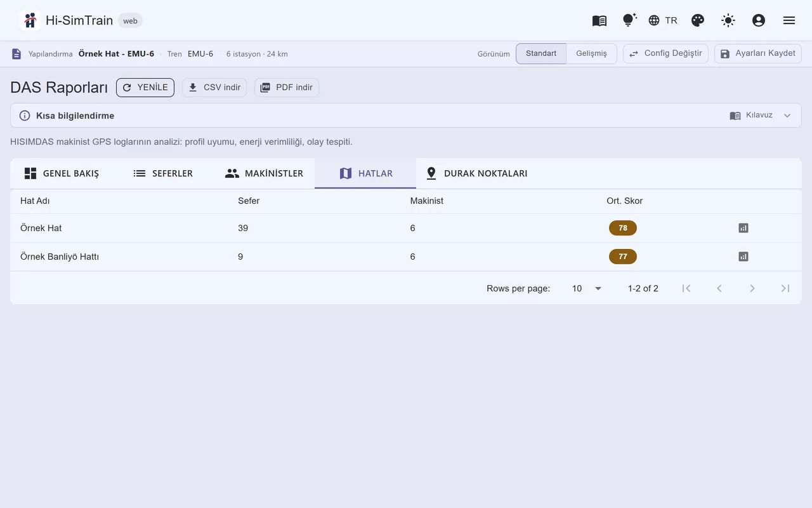812x508 pixels.
Task: Click the Ayarları Kaydet button
Action: (x=758, y=53)
